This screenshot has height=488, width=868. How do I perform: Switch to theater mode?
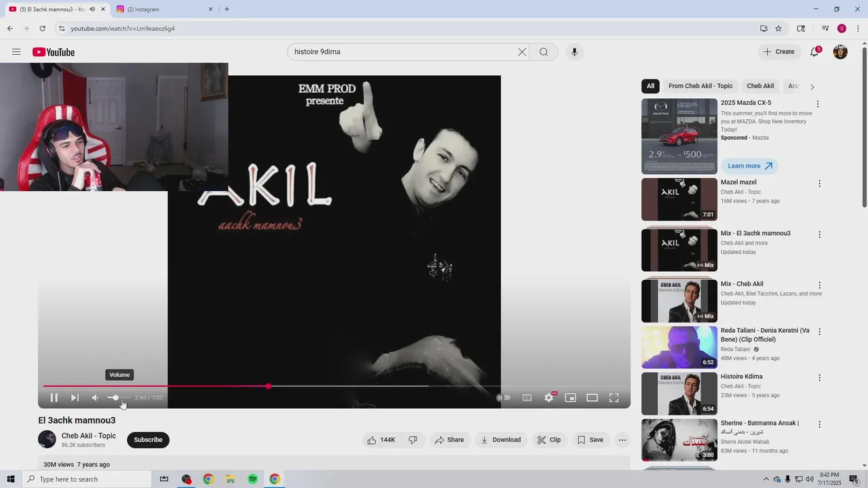[x=592, y=398]
